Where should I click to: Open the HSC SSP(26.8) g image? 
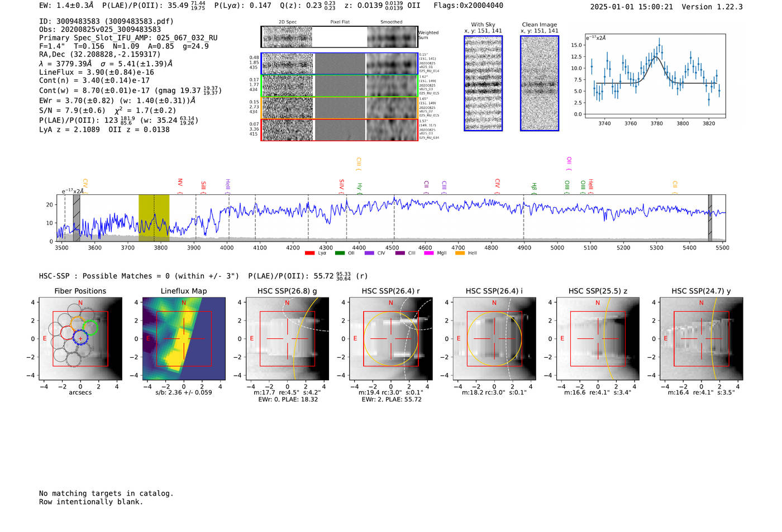pyautogui.click(x=288, y=339)
